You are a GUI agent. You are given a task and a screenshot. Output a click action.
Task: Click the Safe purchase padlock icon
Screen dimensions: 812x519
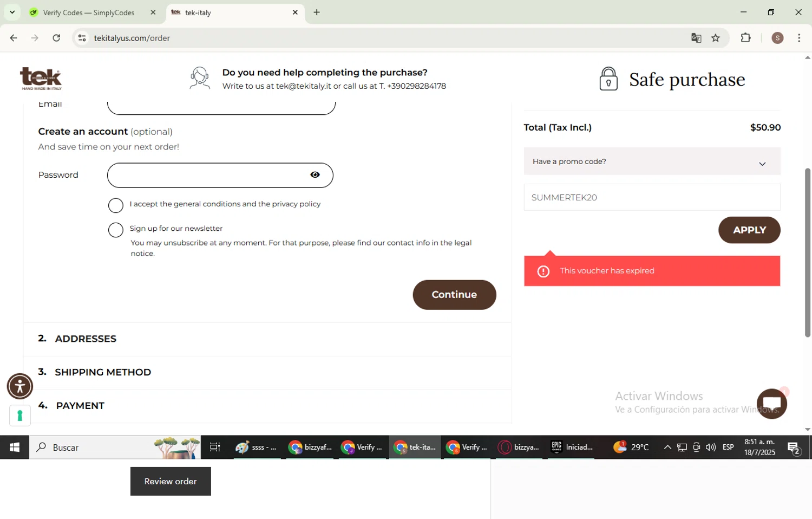pyautogui.click(x=608, y=79)
